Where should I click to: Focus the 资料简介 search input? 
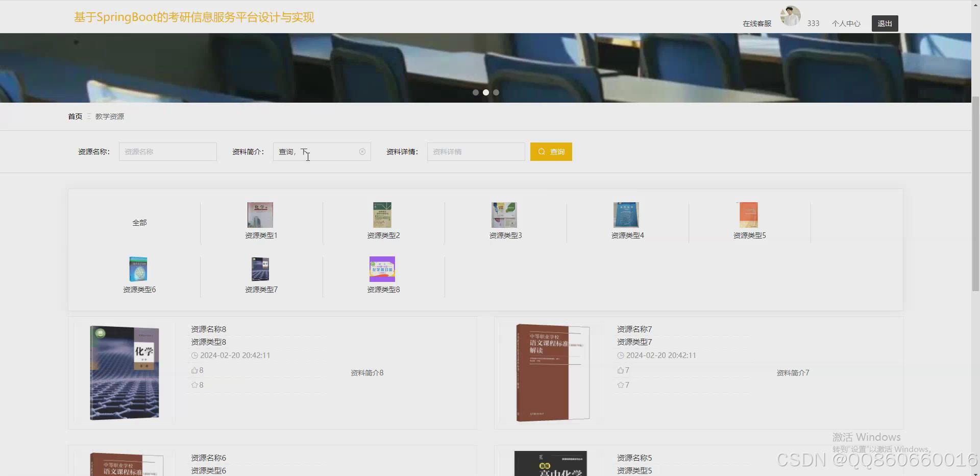(x=322, y=152)
